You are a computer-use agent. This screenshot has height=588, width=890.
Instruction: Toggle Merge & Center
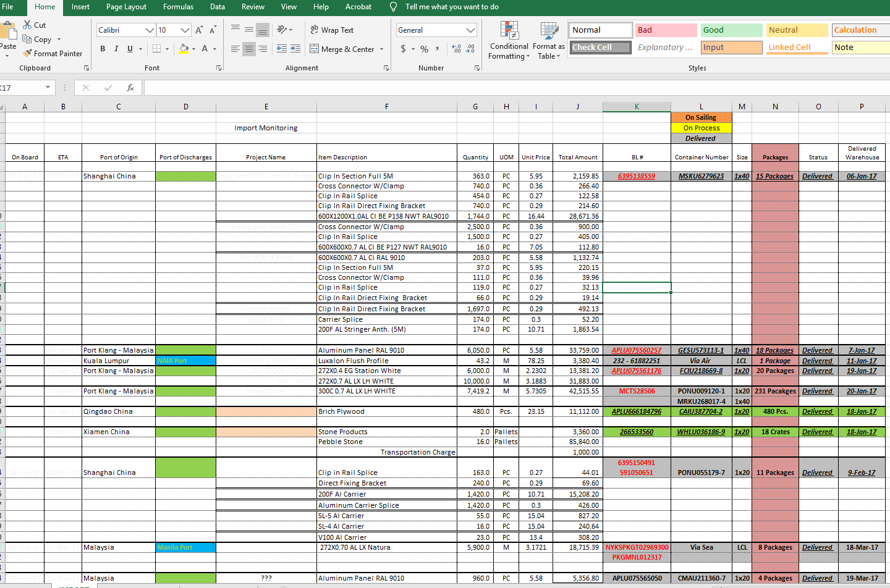[342, 49]
